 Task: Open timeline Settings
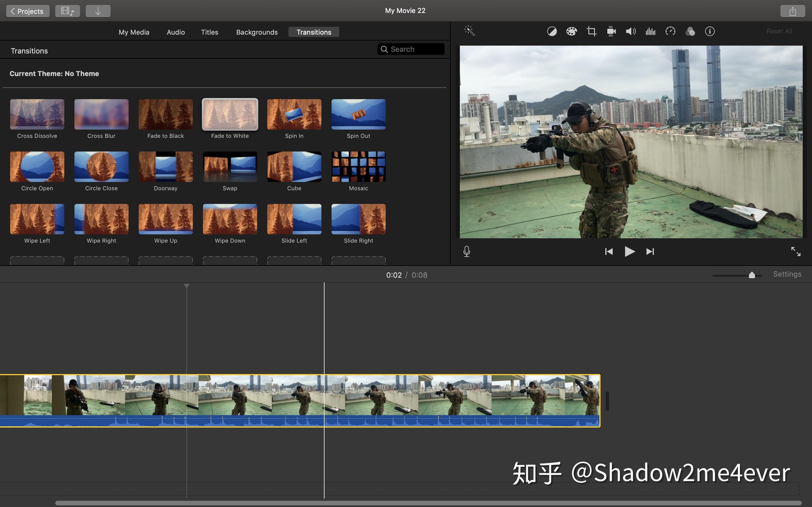(x=787, y=274)
